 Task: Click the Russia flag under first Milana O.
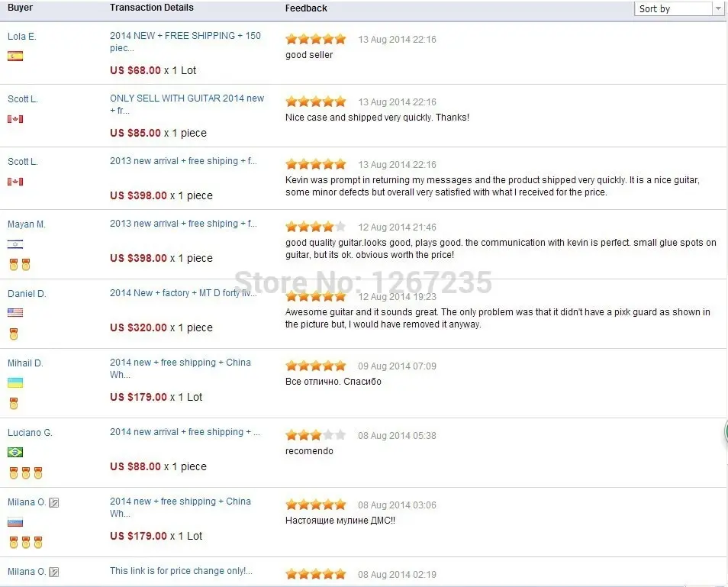pyautogui.click(x=15, y=522)
